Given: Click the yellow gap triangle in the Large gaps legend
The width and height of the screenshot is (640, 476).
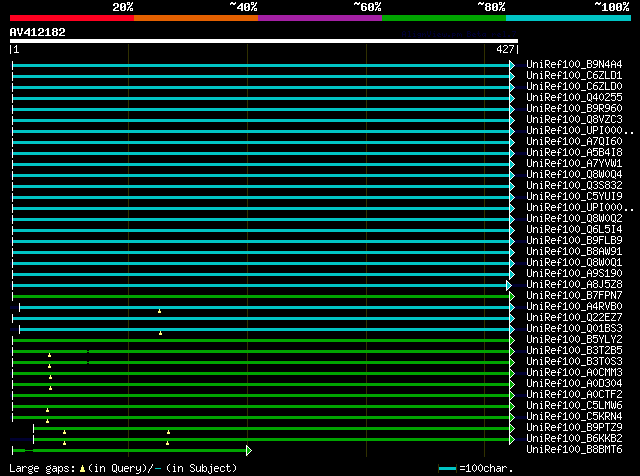Looking at the screenshot, I should click(x=82, y=469).
